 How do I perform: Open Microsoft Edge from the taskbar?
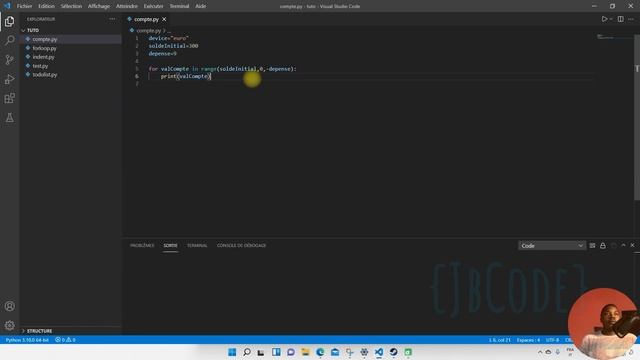point(320,352)
